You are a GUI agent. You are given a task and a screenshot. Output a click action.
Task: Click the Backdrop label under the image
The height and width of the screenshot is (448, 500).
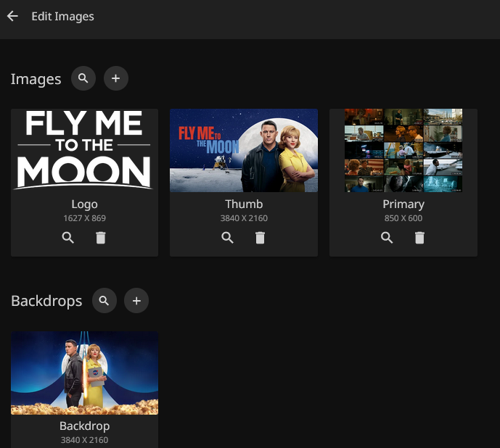(84, 426)
